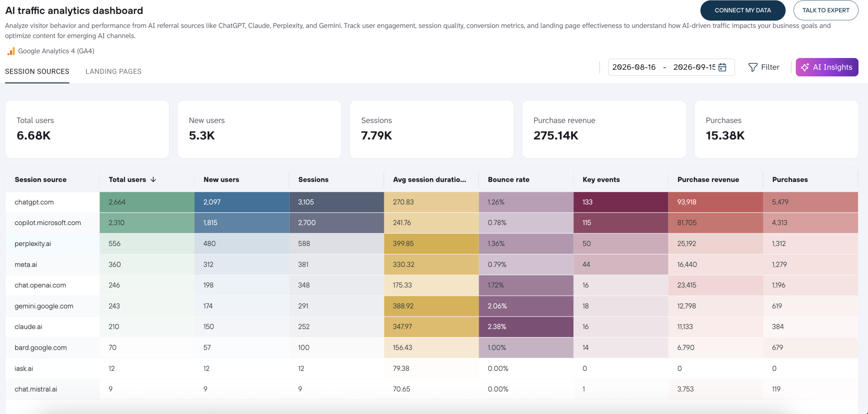Select the Sessions 7.79K card
The image size is (868, 414).
point(432,129)
